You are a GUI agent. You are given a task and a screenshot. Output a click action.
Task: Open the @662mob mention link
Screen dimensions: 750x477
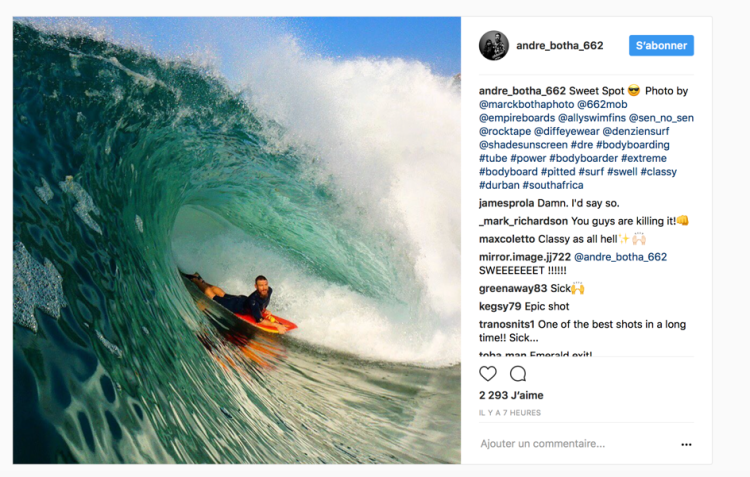tap(602, 104)
